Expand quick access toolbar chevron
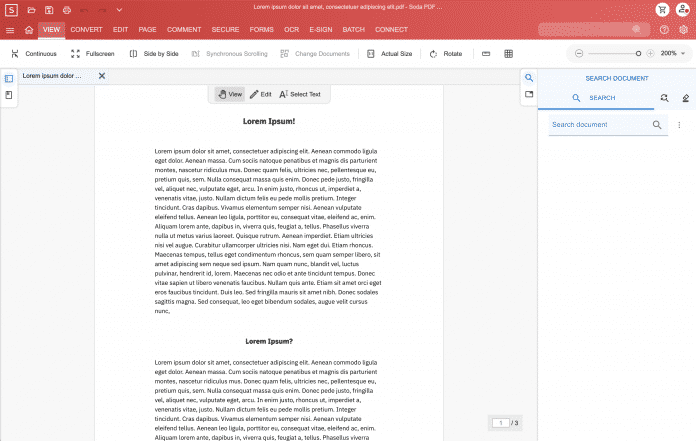This screenshot has height=441, width=696. 119,10
